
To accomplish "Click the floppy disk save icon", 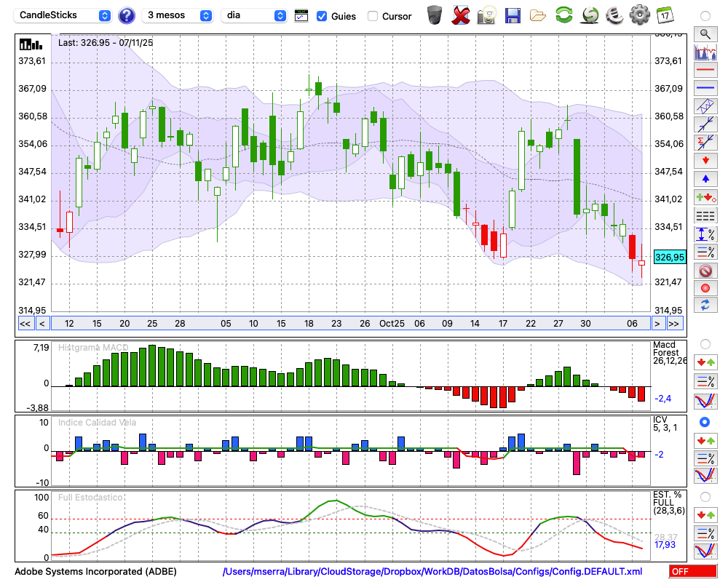I will pos(512,15).
